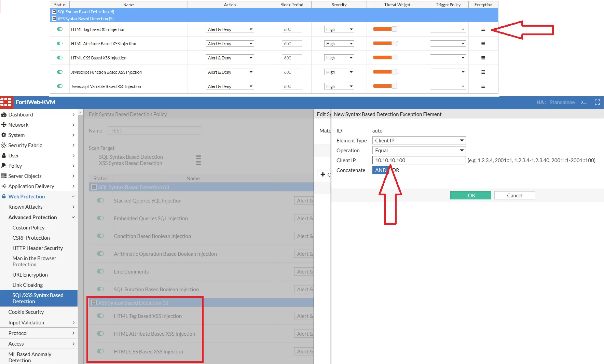Viewport: 604px width, 364px height.
Task: Open exception list for HTML Tag Based XSS Injection
Action: pos(483,29)
